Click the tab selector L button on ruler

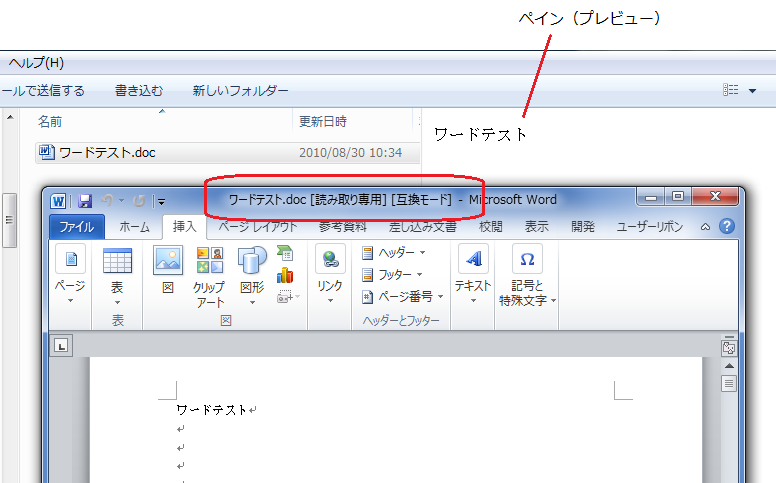[x=61, y=346]
